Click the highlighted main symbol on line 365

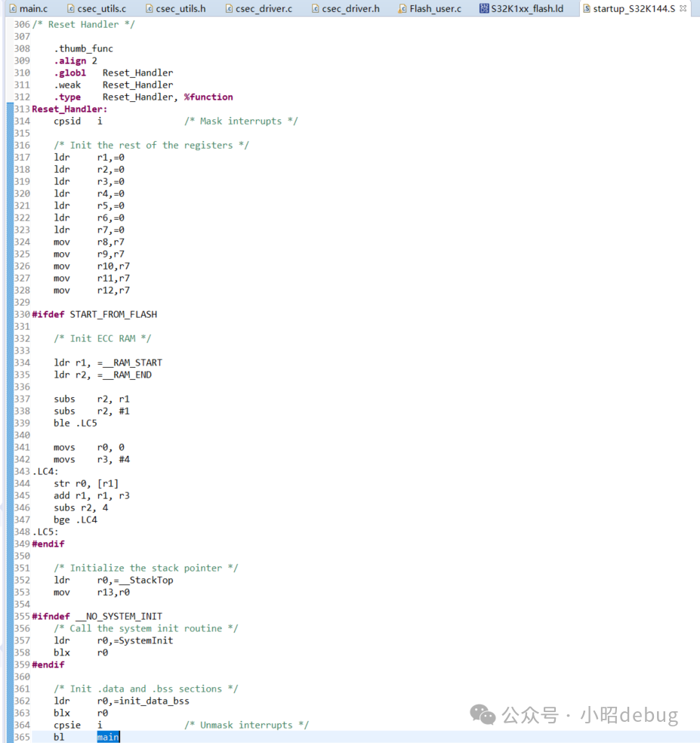coord(108,737)
